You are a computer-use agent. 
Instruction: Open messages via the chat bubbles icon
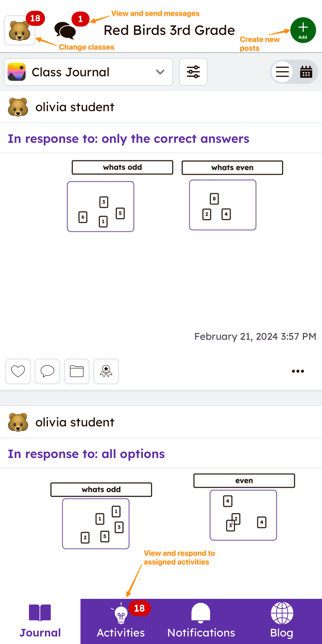point(66,30)
